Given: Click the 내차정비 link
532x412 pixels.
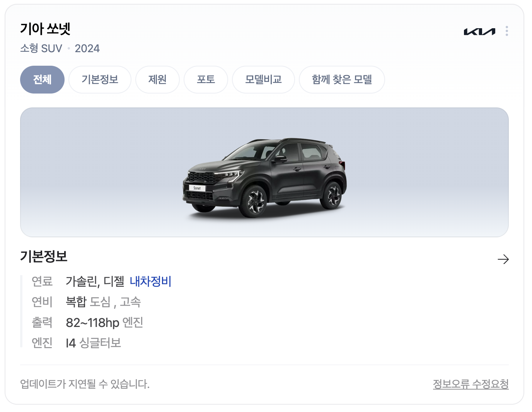Looking at the screenshot, I should click(x=150, y=281).
